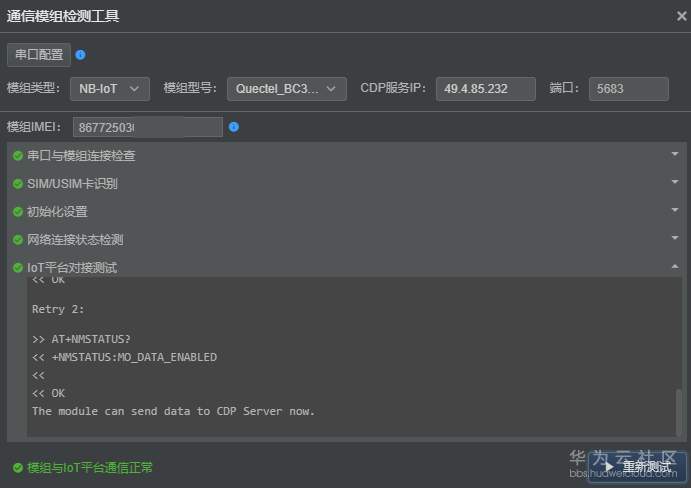Select the 网络连接状态检测 row label
The height and width of the screenshot is (488, 691).
tap(75, 240)
